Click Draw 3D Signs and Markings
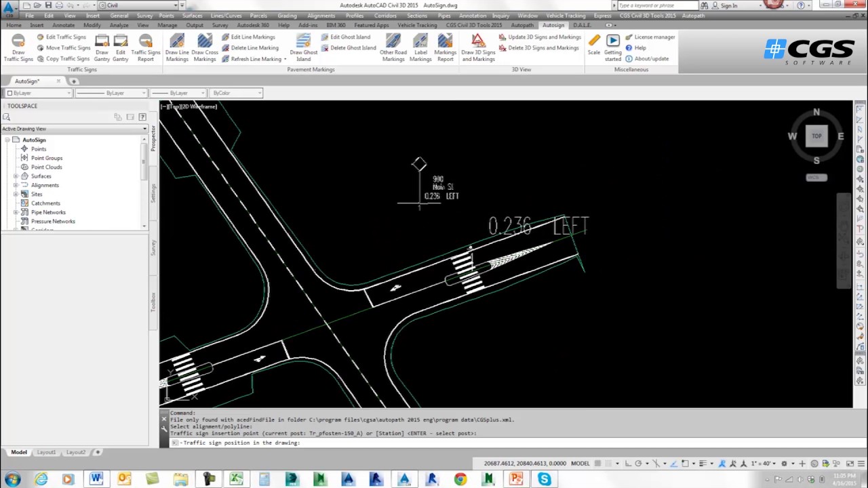This screenshot has height=488, width=868. (x=478, y=47)
